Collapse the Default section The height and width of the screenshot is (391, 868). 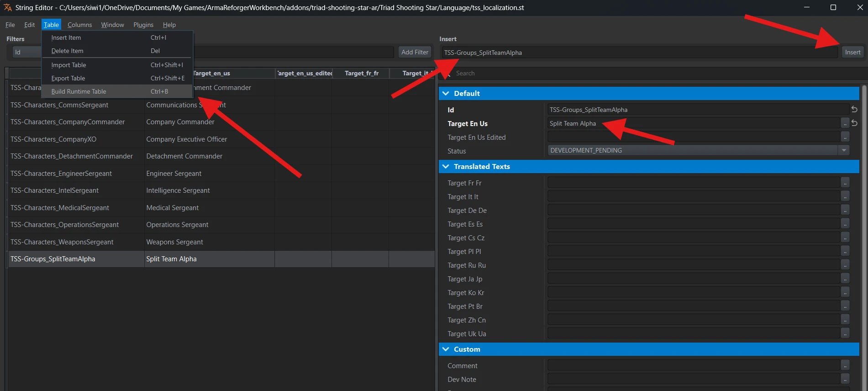click(x=446, y=93)
